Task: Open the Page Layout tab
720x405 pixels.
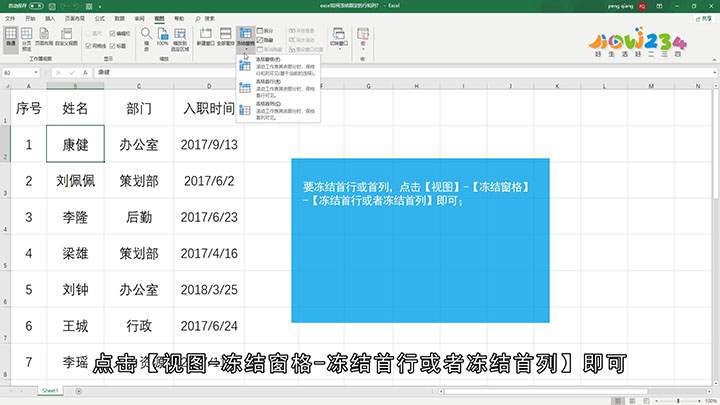Action: coord(75,18)
